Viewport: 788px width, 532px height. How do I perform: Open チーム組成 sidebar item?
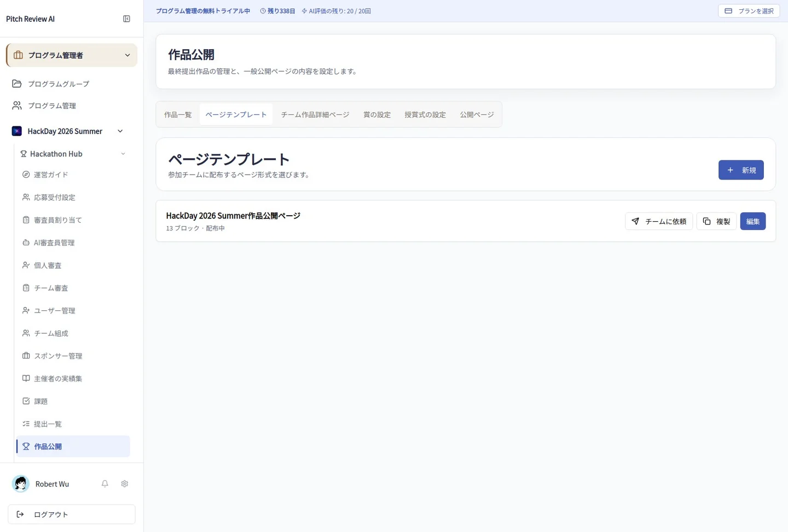[73, 333]
